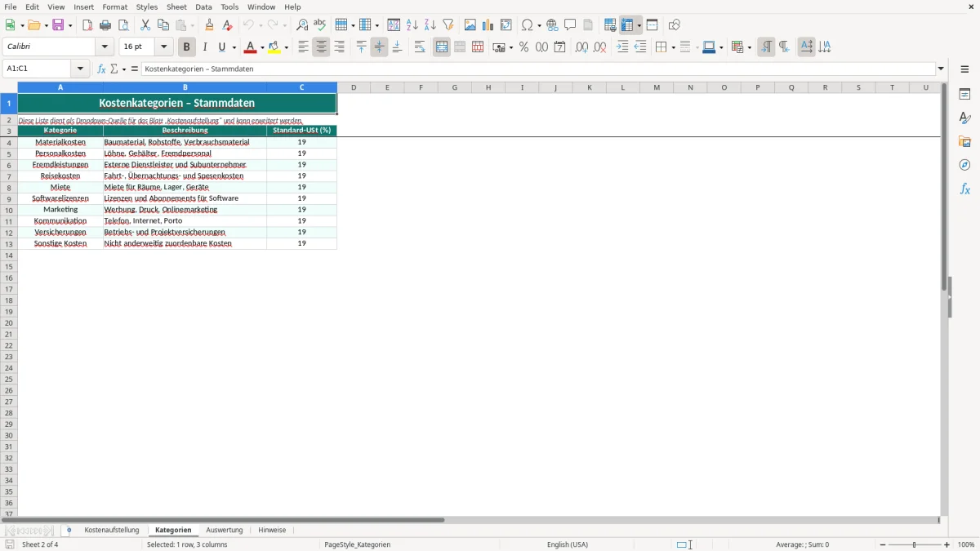Click the Copy icon

[163, 25]
